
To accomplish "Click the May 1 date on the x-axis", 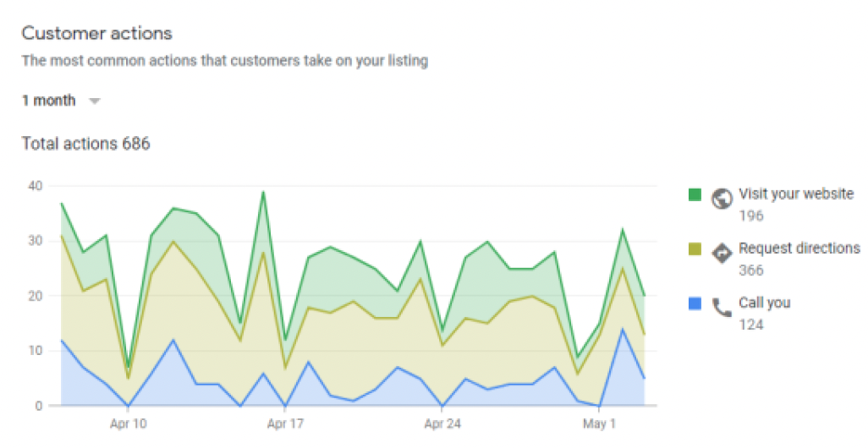I will point(599,423).
